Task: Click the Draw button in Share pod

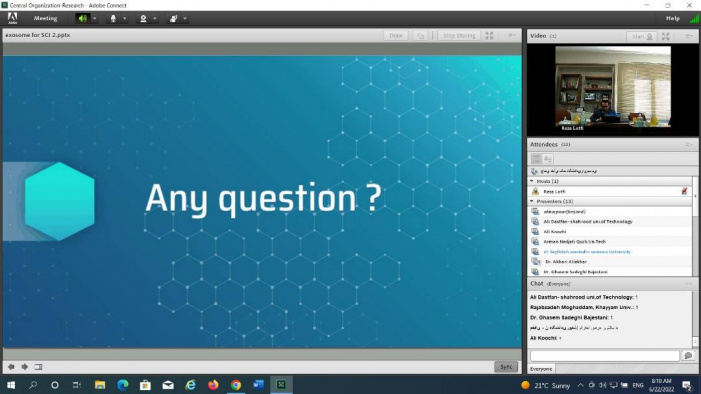Action: tap(396, 35)
